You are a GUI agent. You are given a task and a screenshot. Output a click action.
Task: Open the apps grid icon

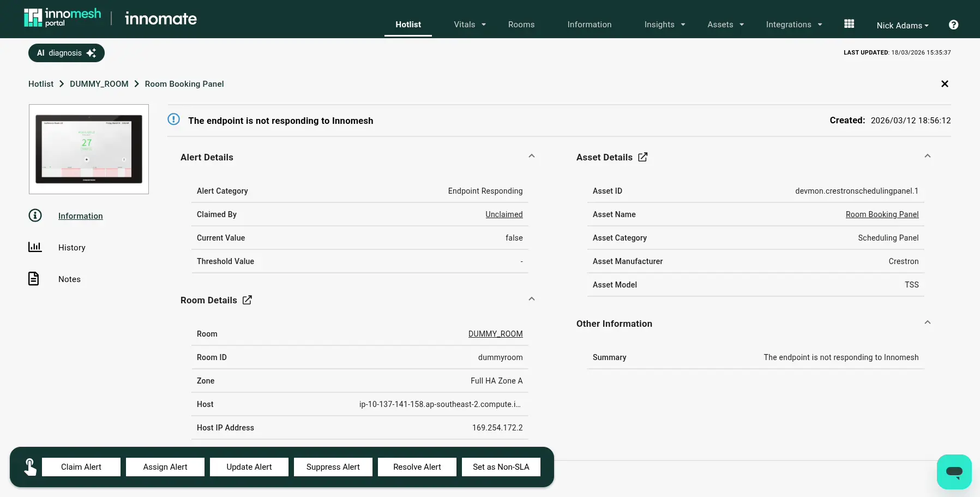point(849,24)
